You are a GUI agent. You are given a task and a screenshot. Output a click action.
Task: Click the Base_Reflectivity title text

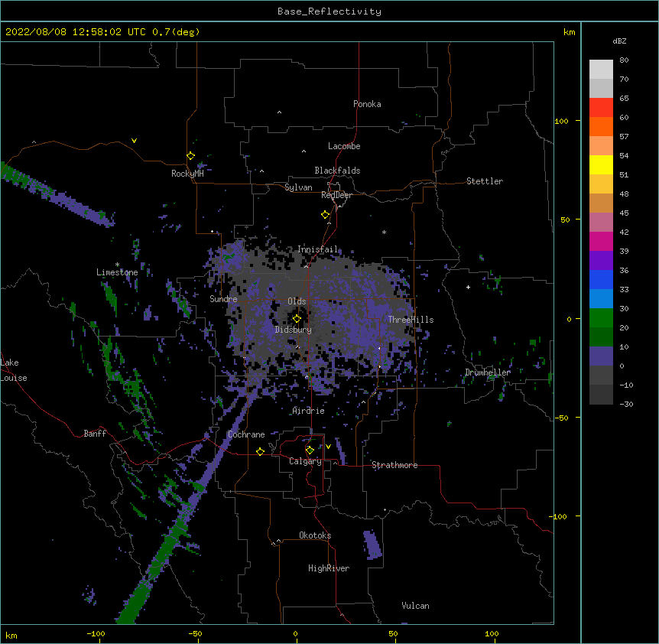329,11
